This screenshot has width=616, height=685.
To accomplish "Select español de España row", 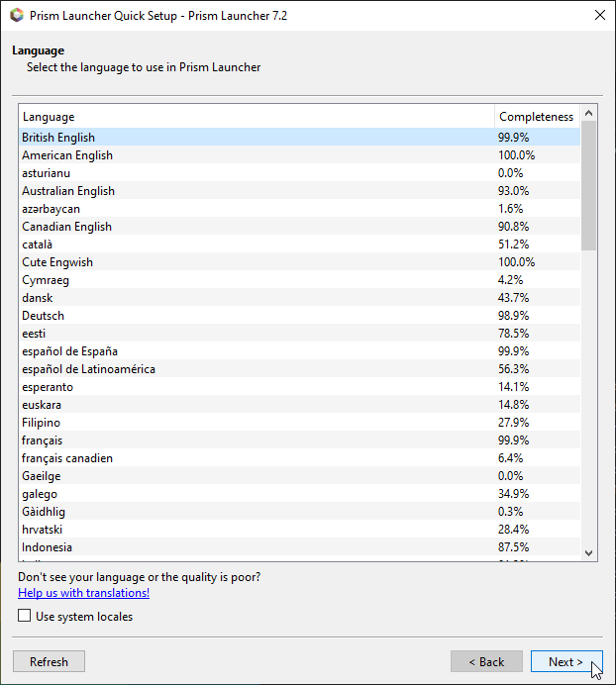I will tap(69, 351).
